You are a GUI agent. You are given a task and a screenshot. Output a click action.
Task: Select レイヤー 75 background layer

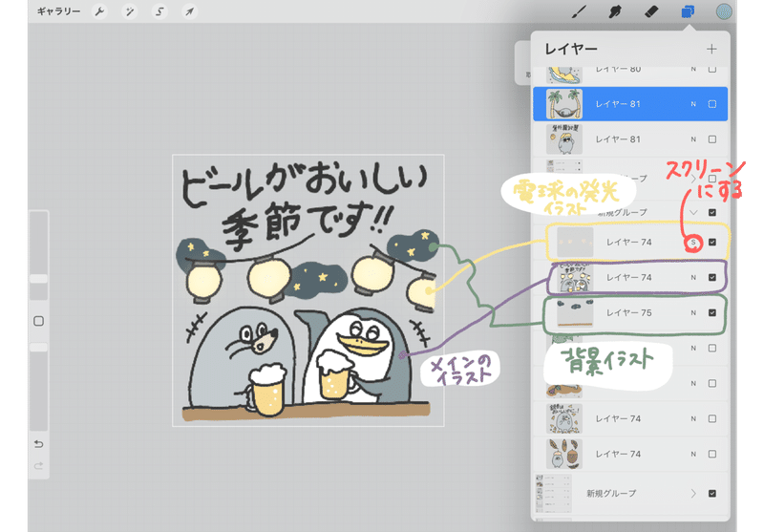click(x=635, y=312)
